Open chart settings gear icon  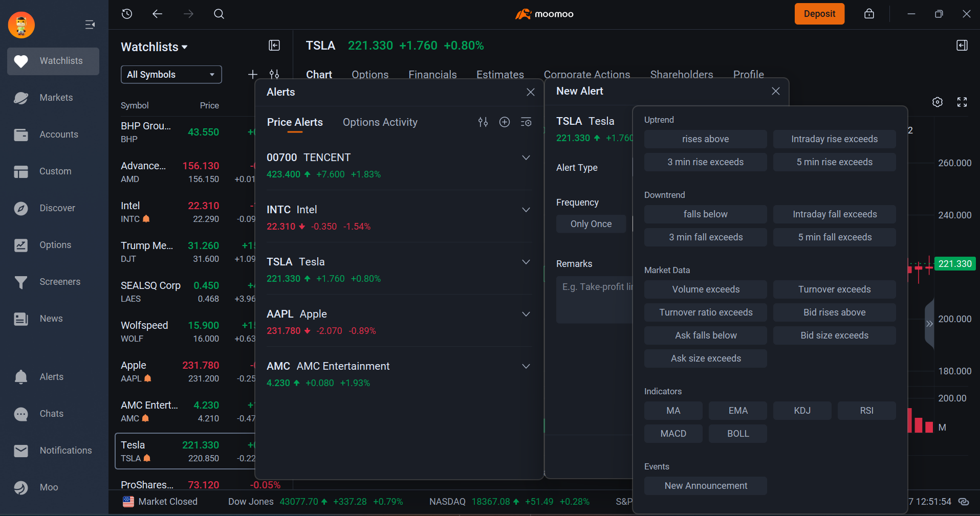pos(938,102)
